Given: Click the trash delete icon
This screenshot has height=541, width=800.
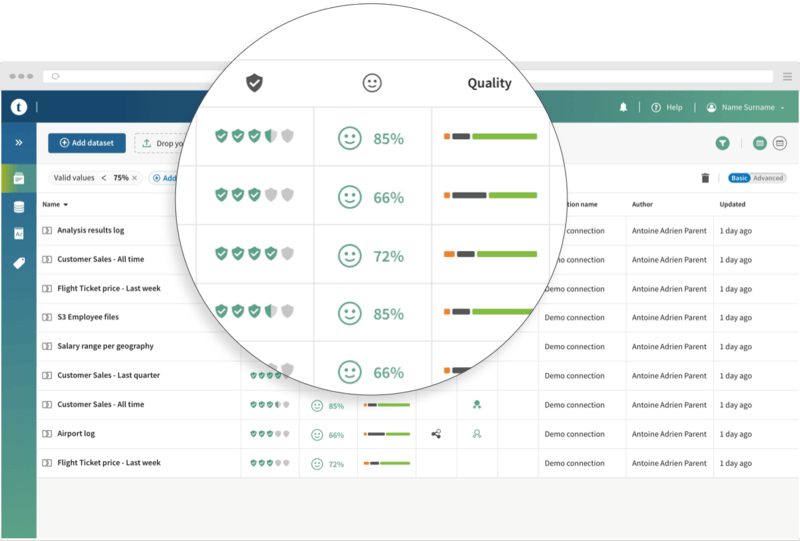Looking at the screenshot, I should (x=705, y=178).
